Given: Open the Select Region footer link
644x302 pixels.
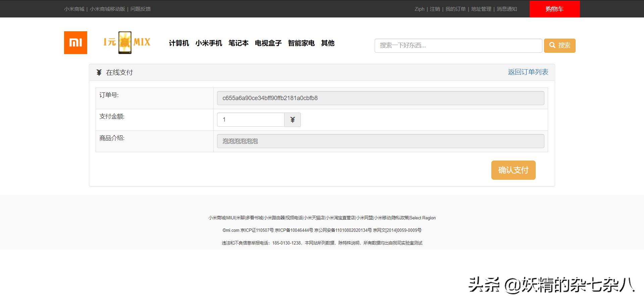Looking at the screenshot, I should pyautogui.click(x=423, y=218).
